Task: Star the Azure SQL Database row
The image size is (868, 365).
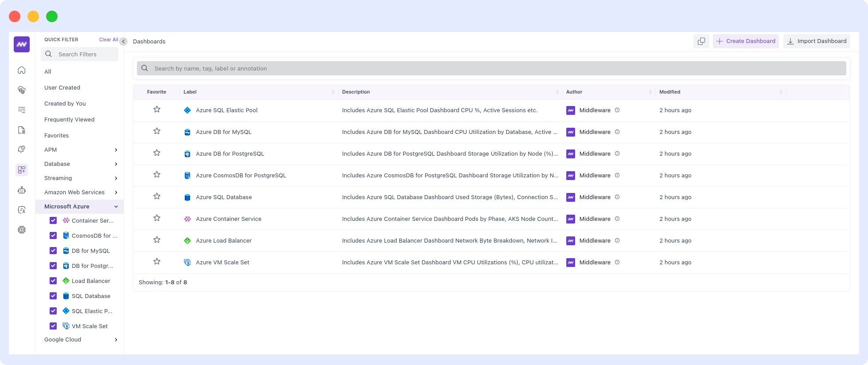Action: tap(157, 196)
